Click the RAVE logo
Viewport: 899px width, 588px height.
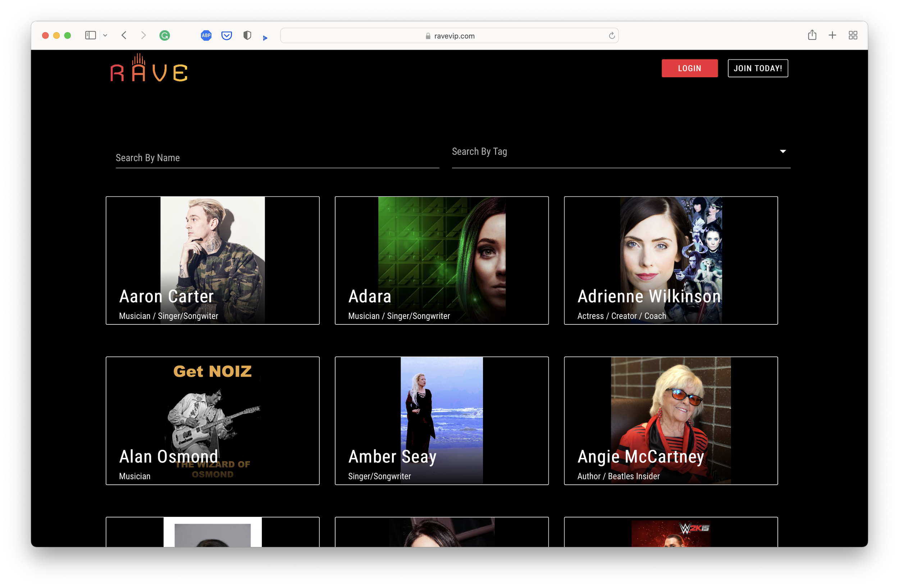point(149,68)
